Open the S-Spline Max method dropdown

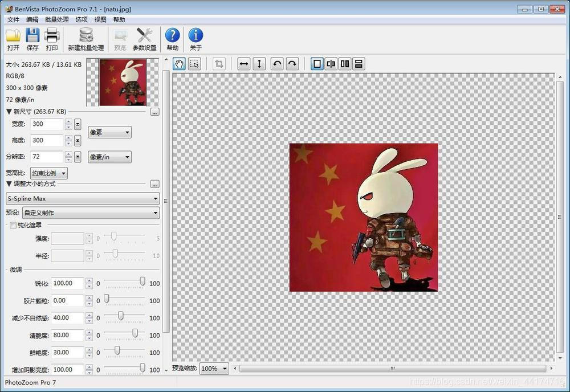(83, 198)
